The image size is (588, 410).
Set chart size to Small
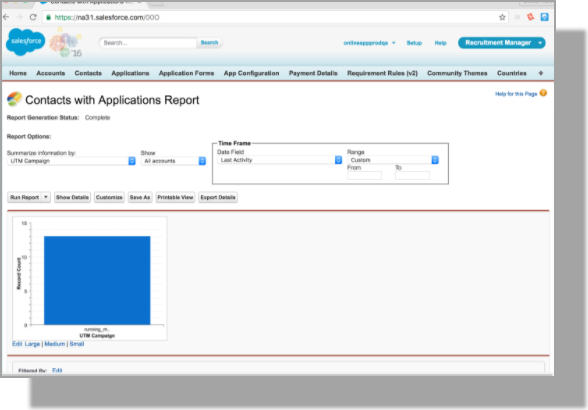[x=77, y=344]
